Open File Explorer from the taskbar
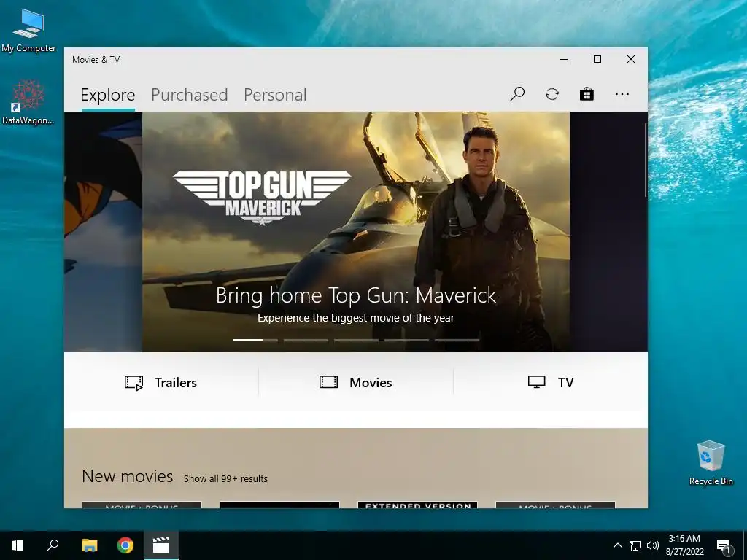The height and width of the screenshot is (560, 747). pyautogui.click(x=89, y=545)
